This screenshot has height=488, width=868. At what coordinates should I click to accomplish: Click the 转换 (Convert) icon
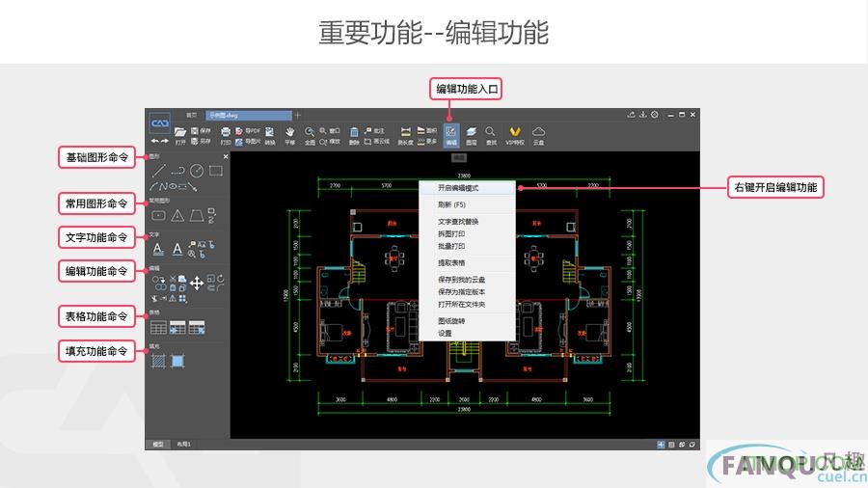tap(270, 132)
